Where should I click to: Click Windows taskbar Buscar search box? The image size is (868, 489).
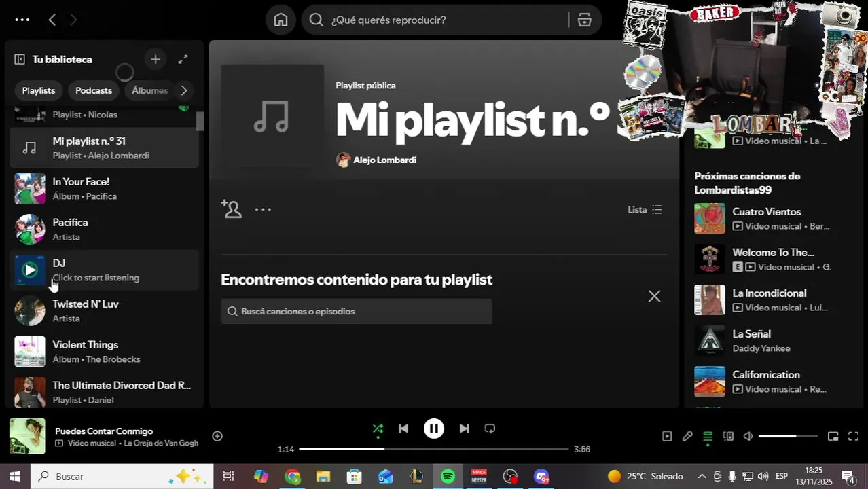coord(122,477)
